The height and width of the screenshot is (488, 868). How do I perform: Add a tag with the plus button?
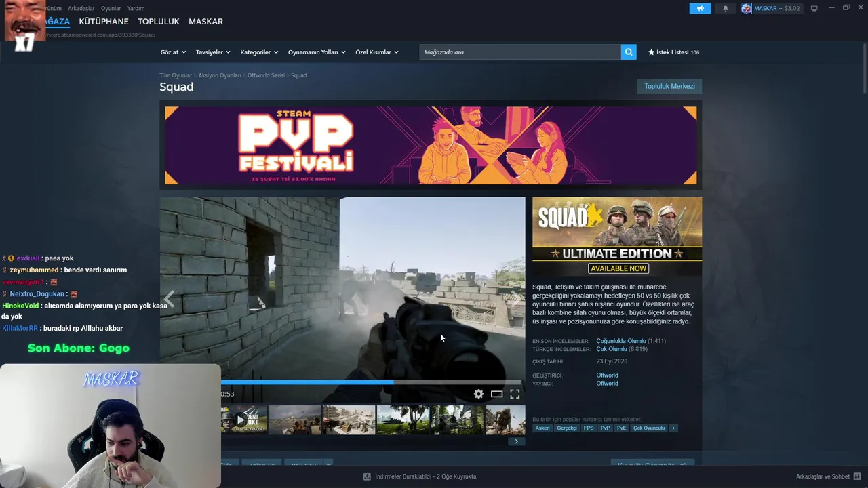[x=673, y=428]
